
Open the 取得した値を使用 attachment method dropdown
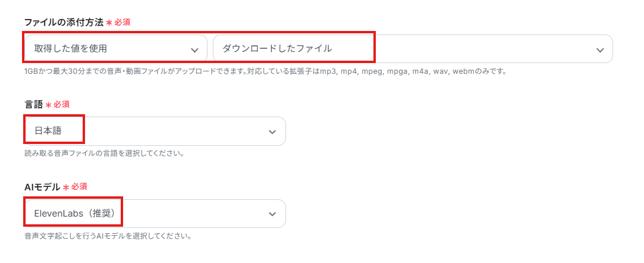coord(116,49)
